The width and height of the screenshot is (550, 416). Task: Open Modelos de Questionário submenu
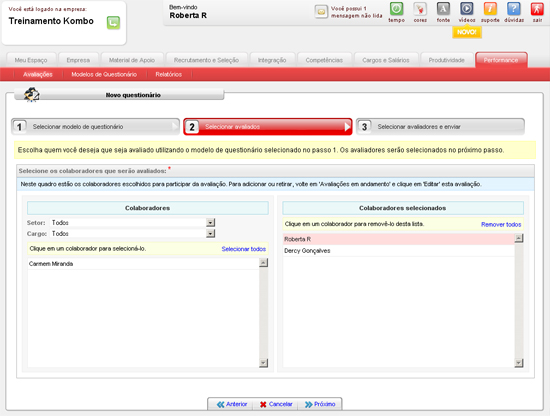point(104,74)
